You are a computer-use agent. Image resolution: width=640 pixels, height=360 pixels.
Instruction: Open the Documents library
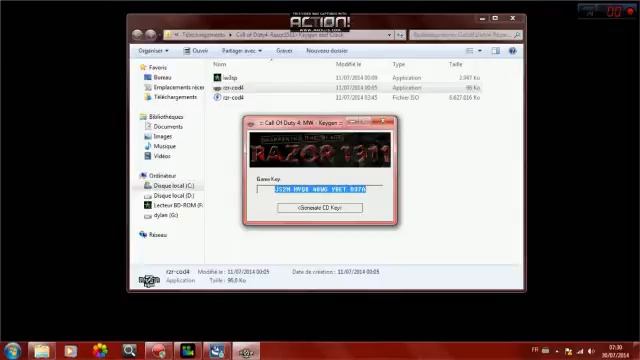pos(168,127)
